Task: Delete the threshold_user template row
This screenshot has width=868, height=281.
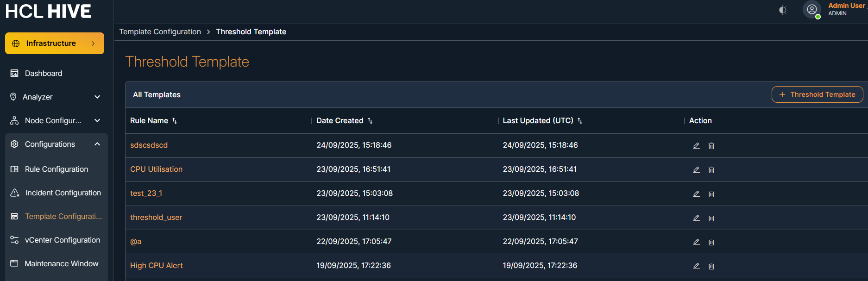Action: (x=711, y=218)
